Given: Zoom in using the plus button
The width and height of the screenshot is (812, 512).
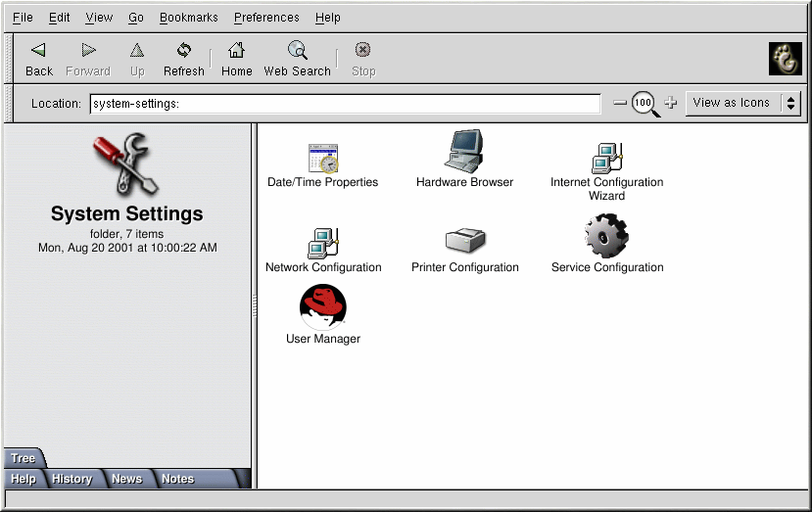Looking at the screenshot, I should click(671, 103).
